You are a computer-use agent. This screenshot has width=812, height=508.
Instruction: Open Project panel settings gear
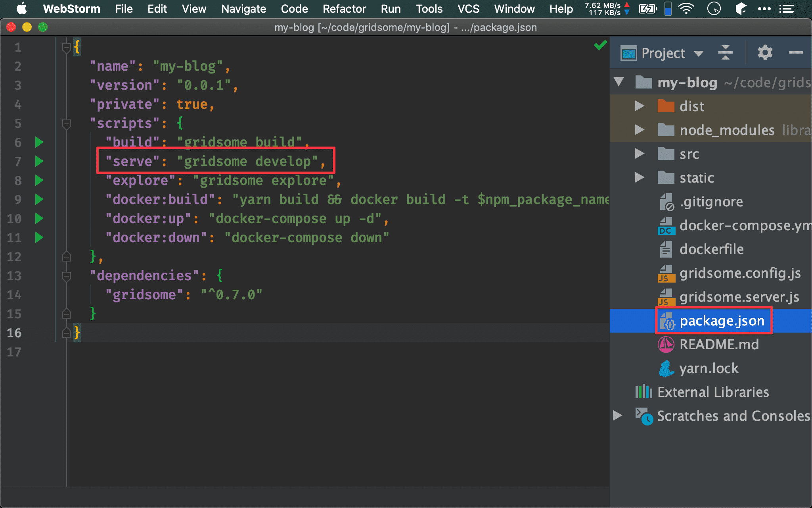tap(765, 52)
